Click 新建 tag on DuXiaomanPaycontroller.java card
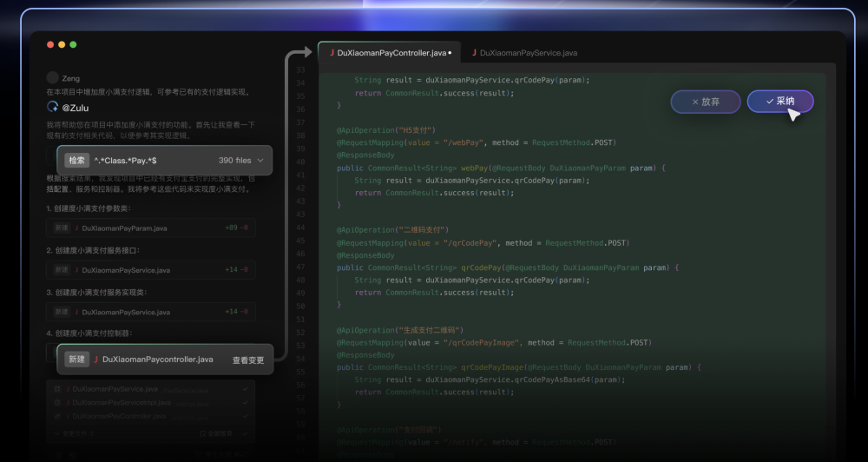Viewport: 868px width, 462px height. [77, 360]
